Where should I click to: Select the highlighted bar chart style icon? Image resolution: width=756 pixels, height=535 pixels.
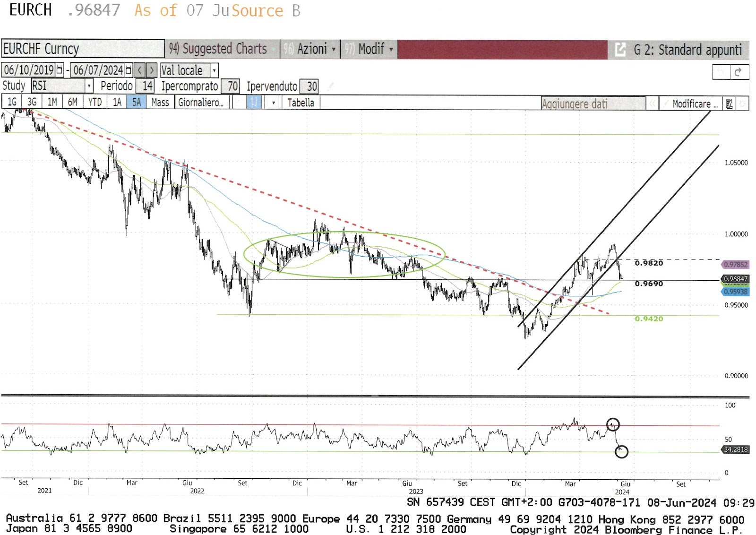tap(254, 103)
